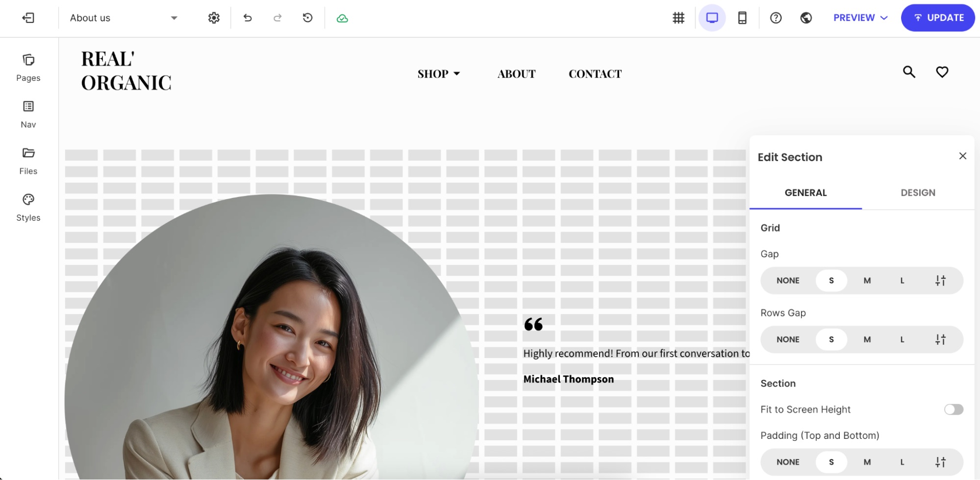Expand the PREVIEW dropdown
The height and width of the screenshot is (480, 980).
coord(860,18)
